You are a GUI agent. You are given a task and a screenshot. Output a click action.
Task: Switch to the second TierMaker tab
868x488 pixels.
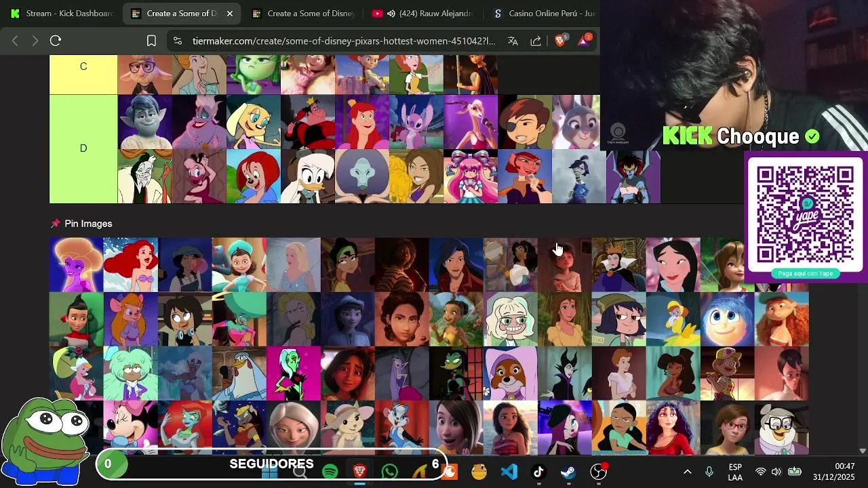[303, 14]
